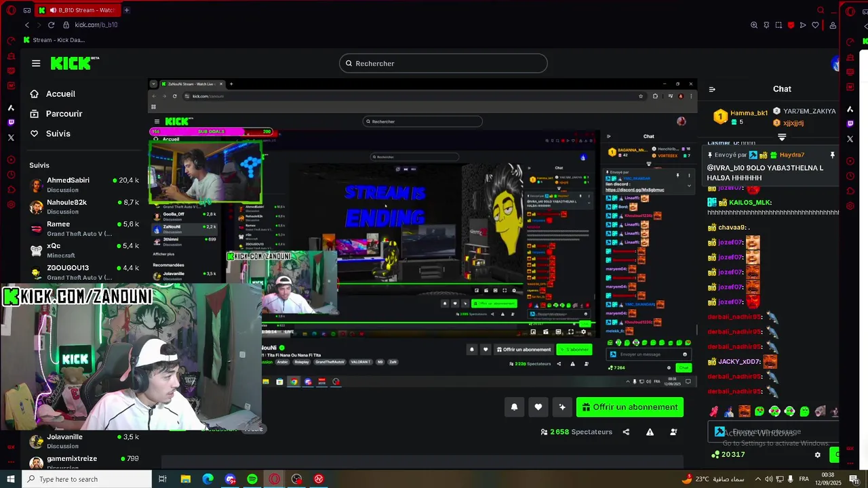Open Ramee followed channel
868x488 pixels.
84,228
